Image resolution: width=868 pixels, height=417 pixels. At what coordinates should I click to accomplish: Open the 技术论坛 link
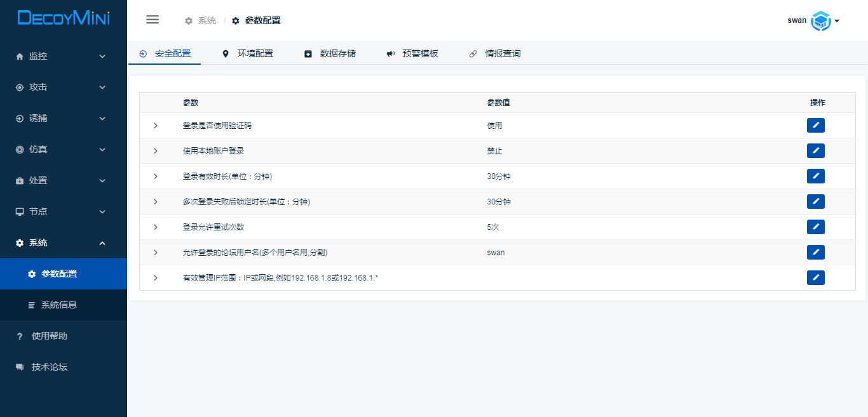tap(50, 367)
